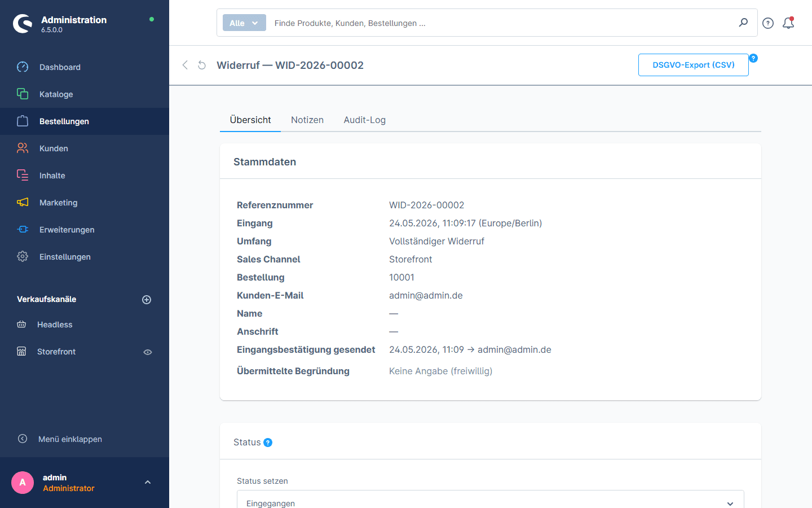Click the admin avatar circle
Viewport: 812px width, 508px height.
(x=23, y=483)
